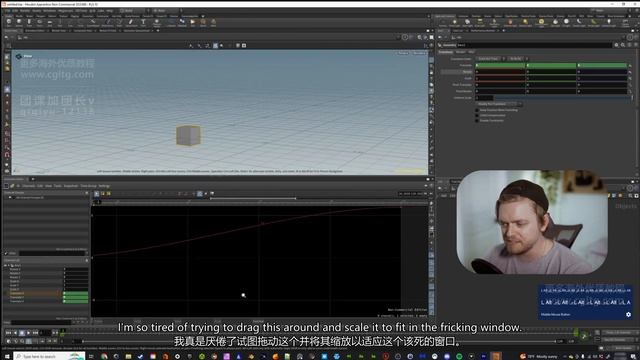Image resolution: width=640 pixels, height=360 pixels.
Task: Switch to the Geometry Spreadsheet pane tab
Action: click(137, 31)
